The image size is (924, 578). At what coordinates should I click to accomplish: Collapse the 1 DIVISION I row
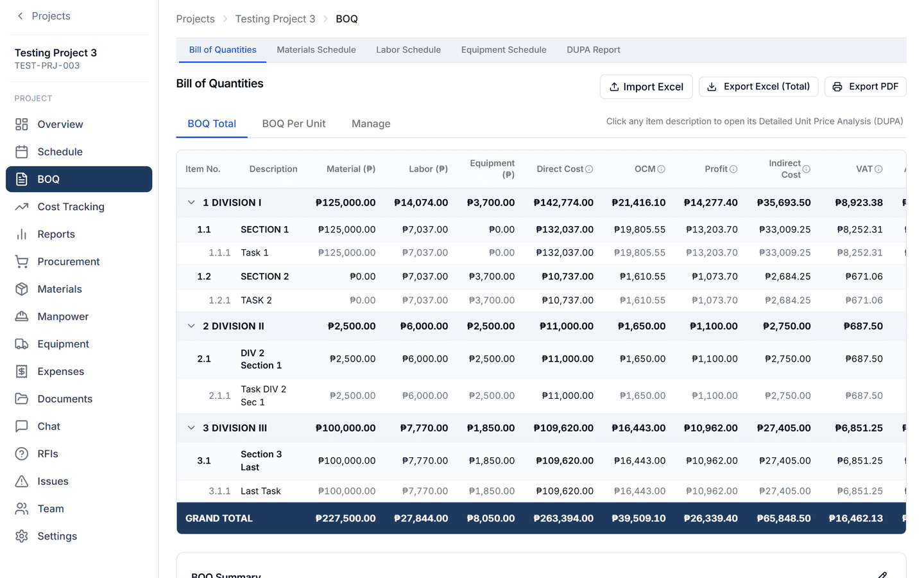[191, 203]
